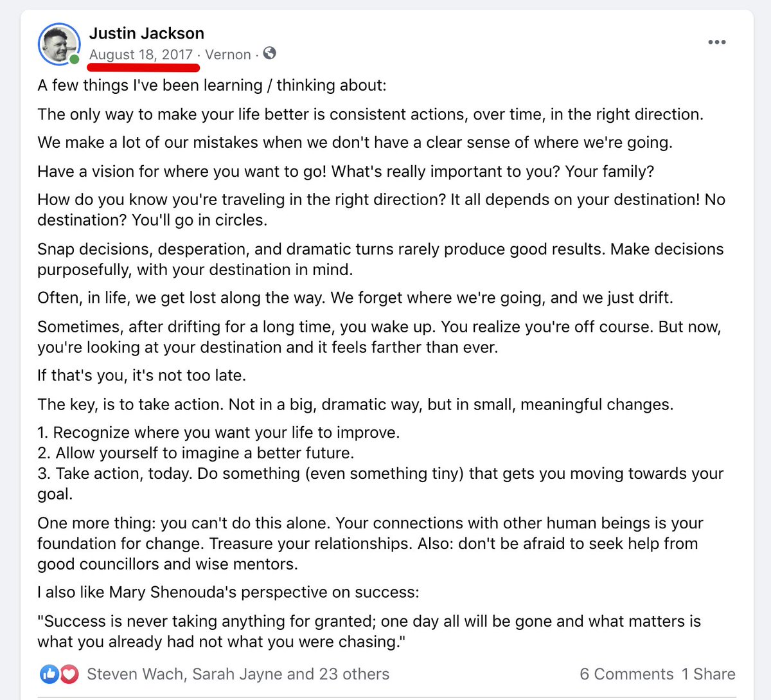Click the green online status dot
This screenshot has height=700, width=771.
coord(75,60)
